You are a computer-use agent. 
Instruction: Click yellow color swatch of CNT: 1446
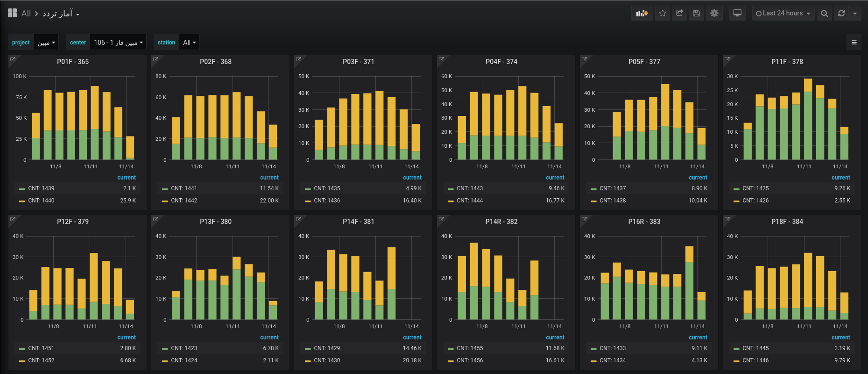(736, 360)
